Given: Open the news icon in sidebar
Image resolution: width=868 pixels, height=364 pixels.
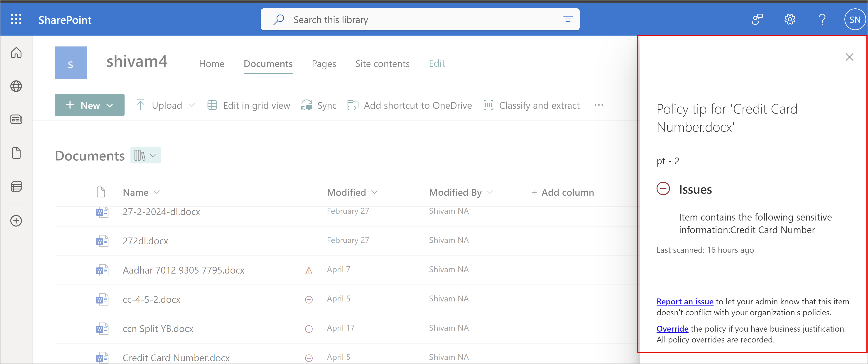Looking at the screenshot, I should pyautogui.click(x=16, y=119).
